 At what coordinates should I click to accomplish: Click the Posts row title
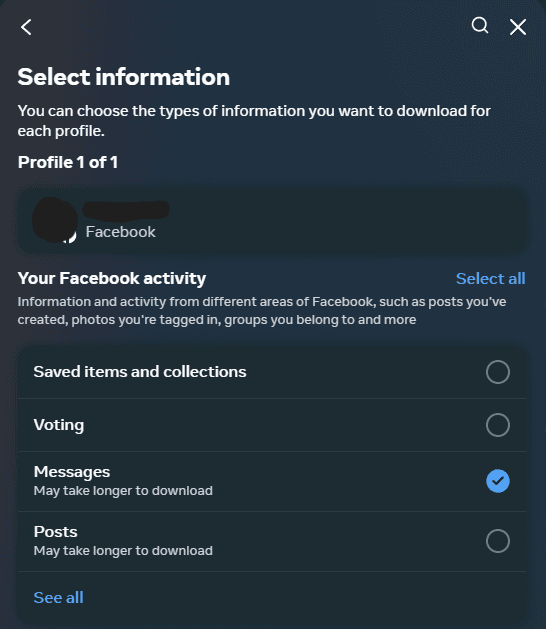(55, 532)
